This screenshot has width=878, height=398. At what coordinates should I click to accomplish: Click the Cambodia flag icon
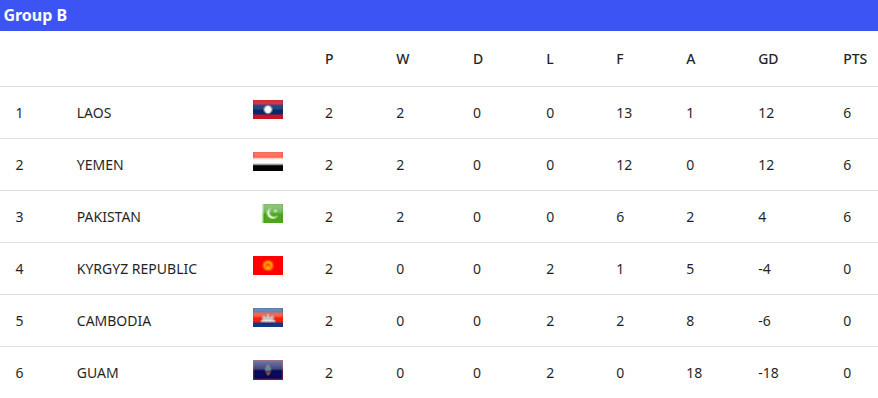[268, 317]
